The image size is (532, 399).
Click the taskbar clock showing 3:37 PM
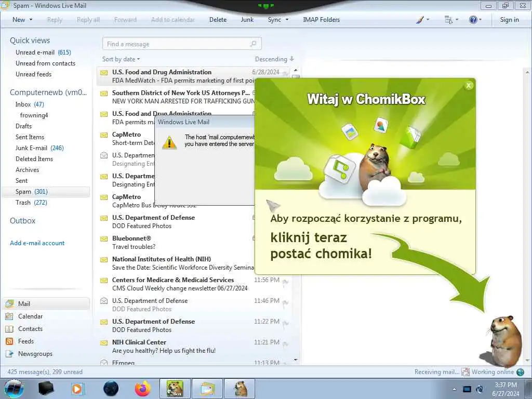[506, 389]
